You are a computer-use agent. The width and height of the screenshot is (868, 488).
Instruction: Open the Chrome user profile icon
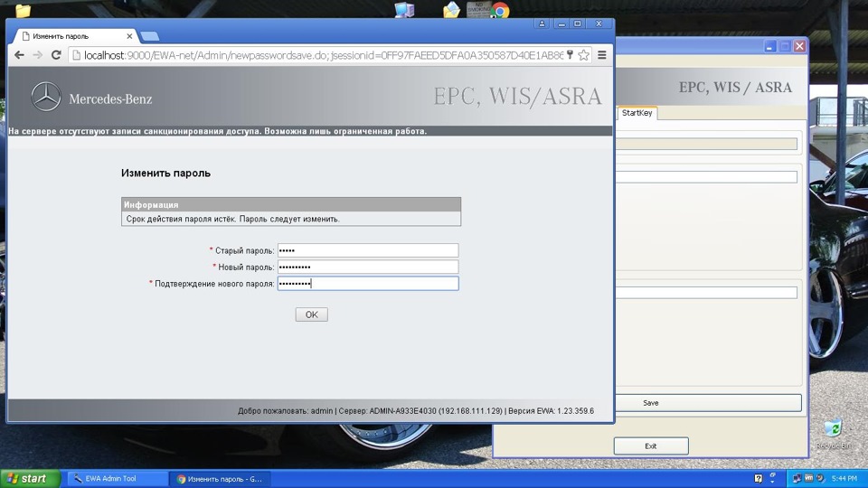[x=542, y=23]
